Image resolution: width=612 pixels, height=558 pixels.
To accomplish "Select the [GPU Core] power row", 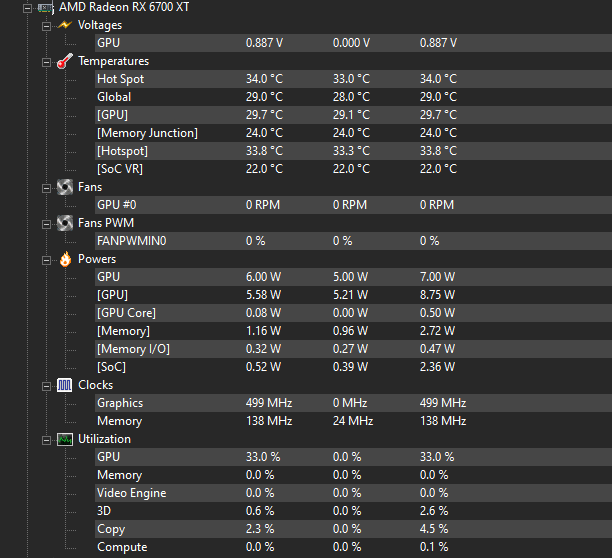I will [126, 313].
